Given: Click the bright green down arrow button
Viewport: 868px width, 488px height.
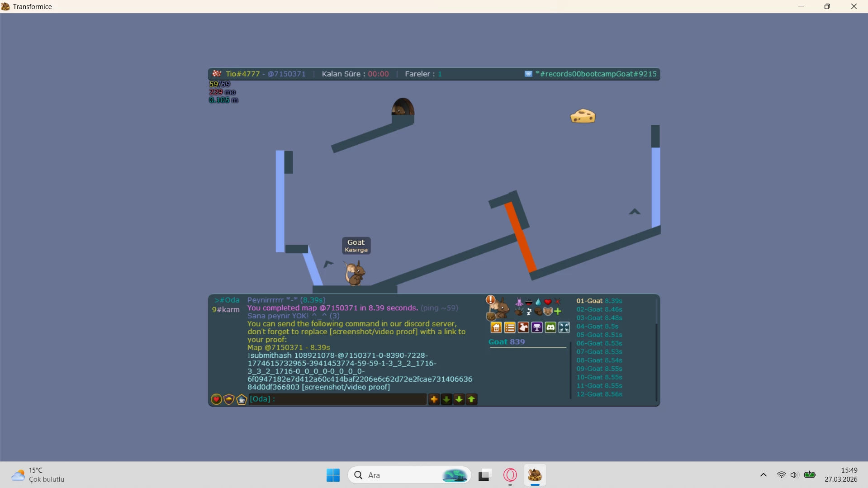Looking at the screenshot, I should 459,399.
